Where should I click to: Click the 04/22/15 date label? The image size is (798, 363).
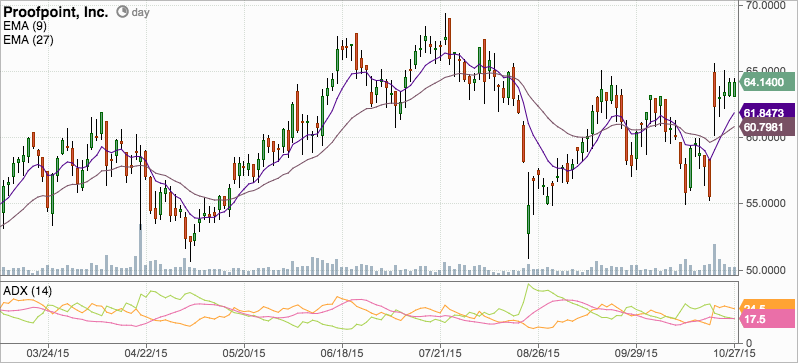point(147,352)
